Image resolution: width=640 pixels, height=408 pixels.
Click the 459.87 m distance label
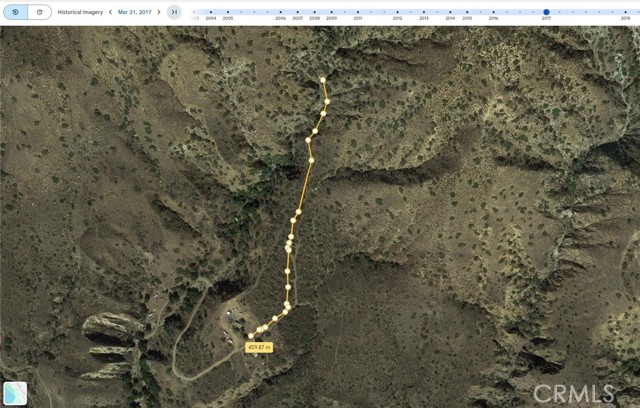[259, 348]
